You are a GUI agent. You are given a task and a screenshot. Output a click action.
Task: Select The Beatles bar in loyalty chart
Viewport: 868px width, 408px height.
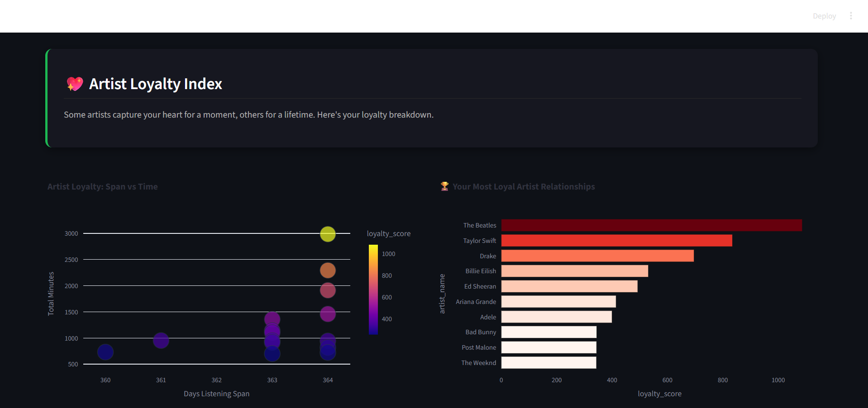pyautogui.click(x=651, y=225)
